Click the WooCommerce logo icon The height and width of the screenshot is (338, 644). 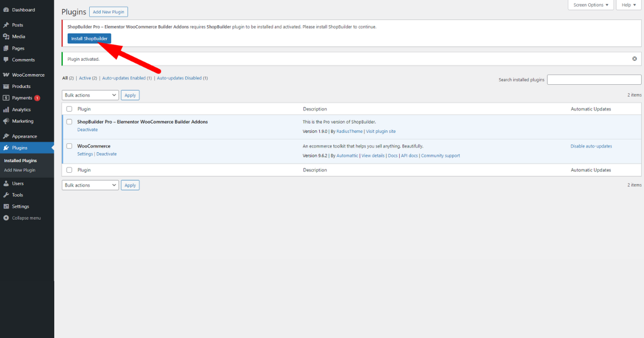click(x=6, y=75)
